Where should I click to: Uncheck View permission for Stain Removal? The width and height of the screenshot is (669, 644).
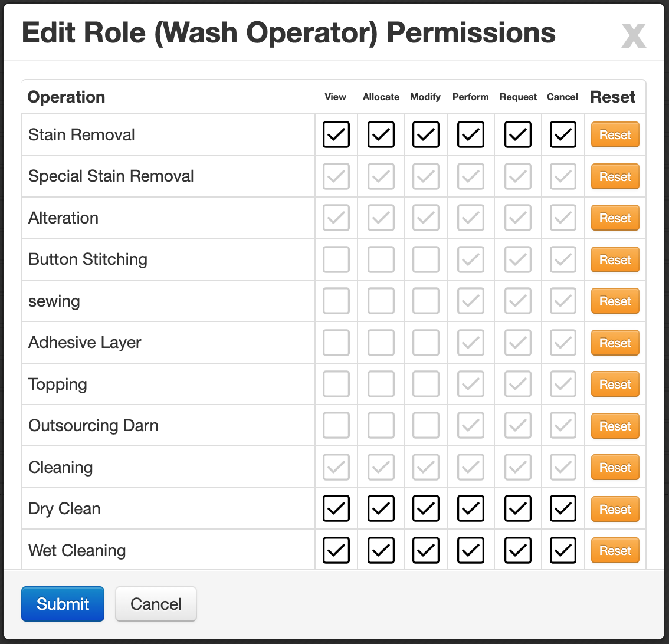pyautogui.click(x=336, y=135)
